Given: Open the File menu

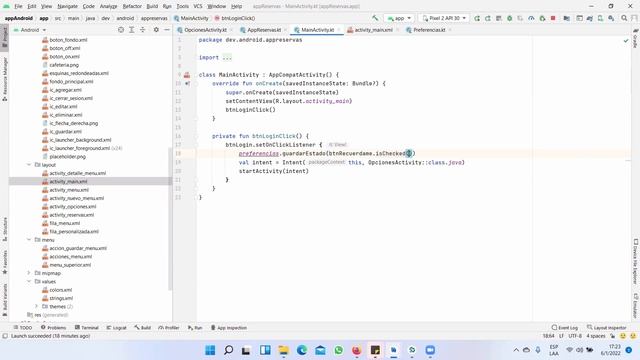Looking at the screenshot, I should tap(18, 6).
